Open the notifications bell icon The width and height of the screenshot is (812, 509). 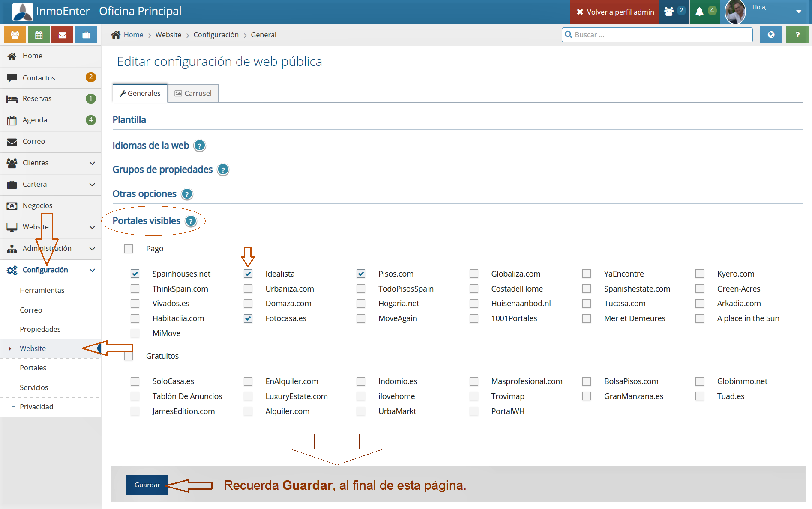click(x=700, y=12)
